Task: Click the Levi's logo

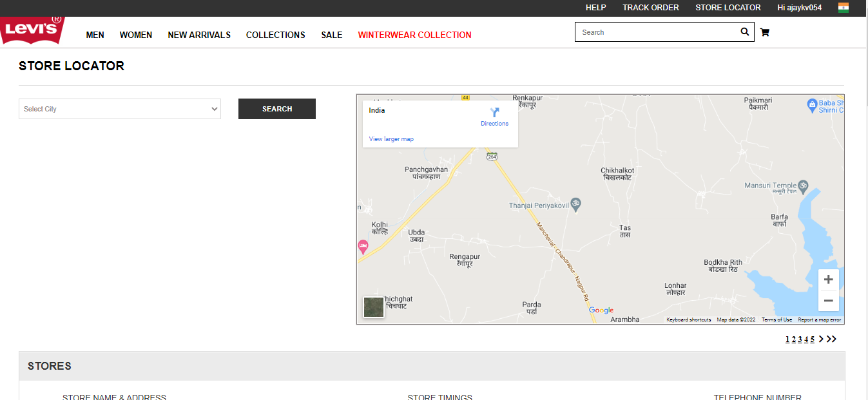Action: [32, 30]
